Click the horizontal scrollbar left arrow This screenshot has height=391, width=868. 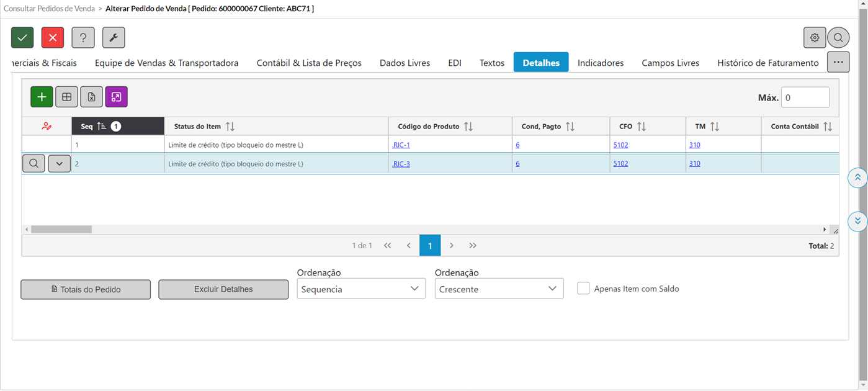click(27, 230)
